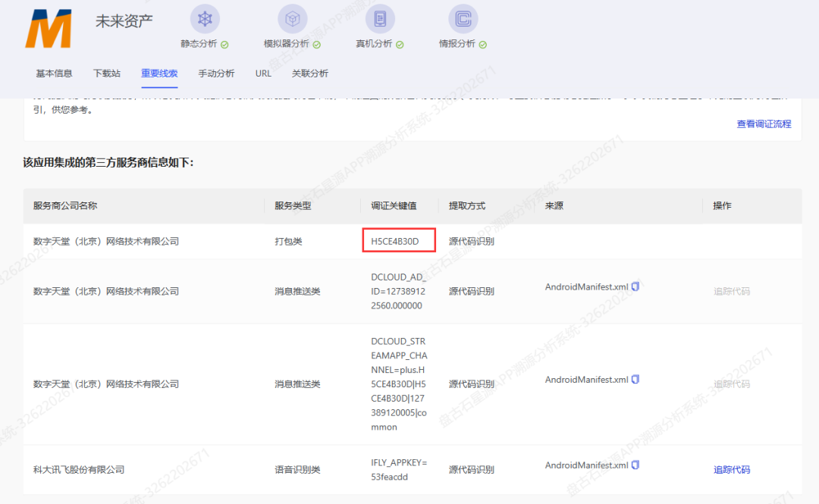819x504 pixels.
Task: Open the 情报分析 icon
Action: point(463,19)
